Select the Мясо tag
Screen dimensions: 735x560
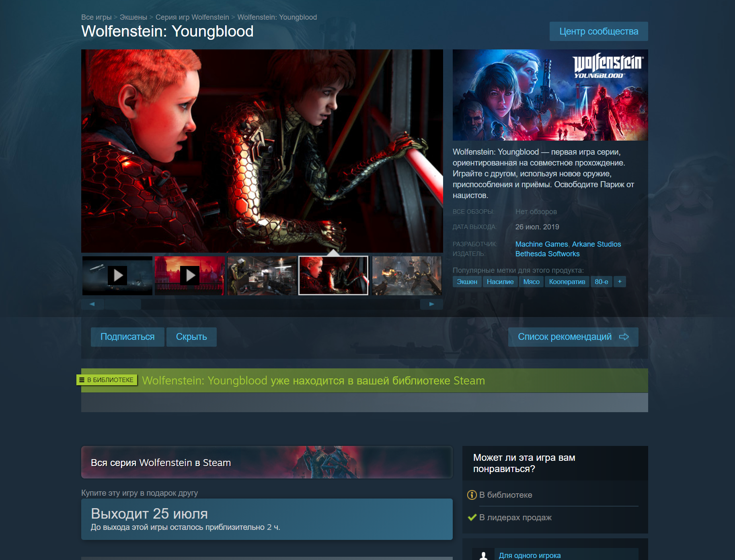531,282
